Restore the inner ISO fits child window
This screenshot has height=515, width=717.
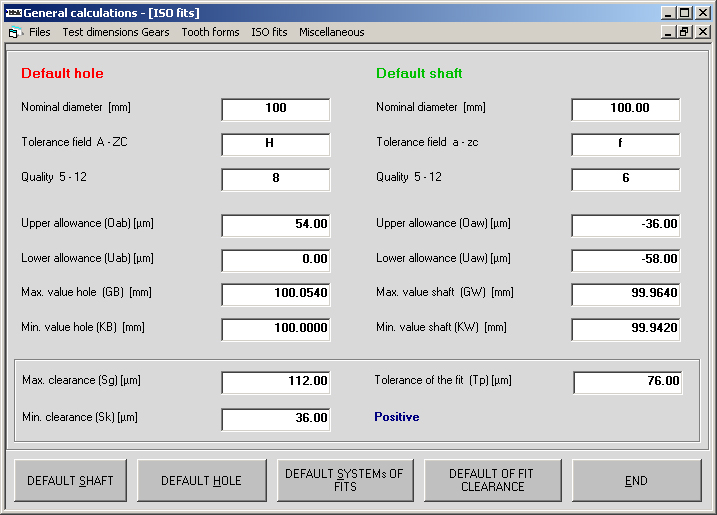click(x=684, y=32)
